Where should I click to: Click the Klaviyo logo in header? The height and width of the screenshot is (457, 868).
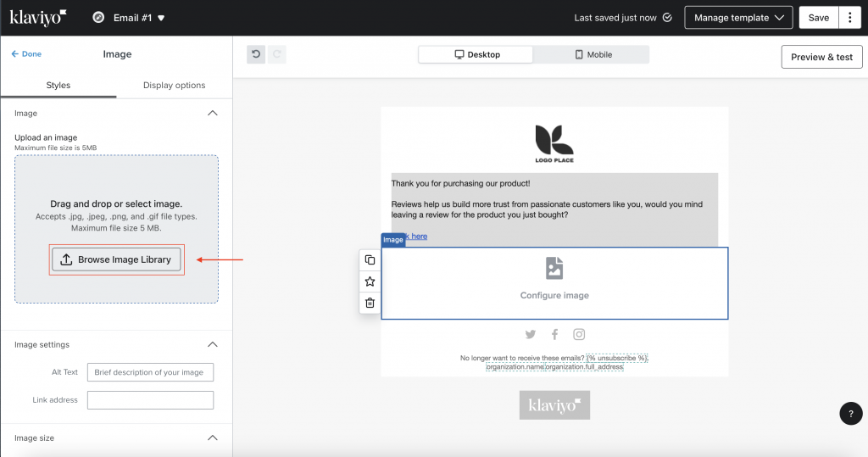click(37, 18)
